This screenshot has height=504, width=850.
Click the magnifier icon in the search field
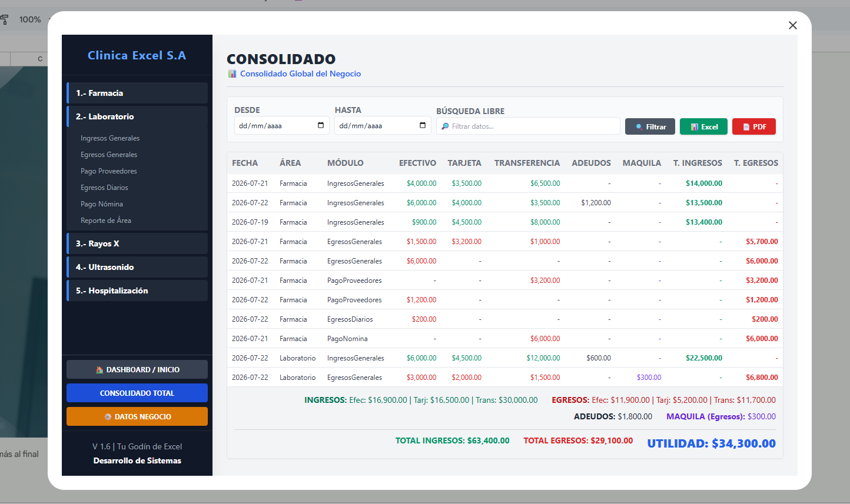[x=445, y=126]
